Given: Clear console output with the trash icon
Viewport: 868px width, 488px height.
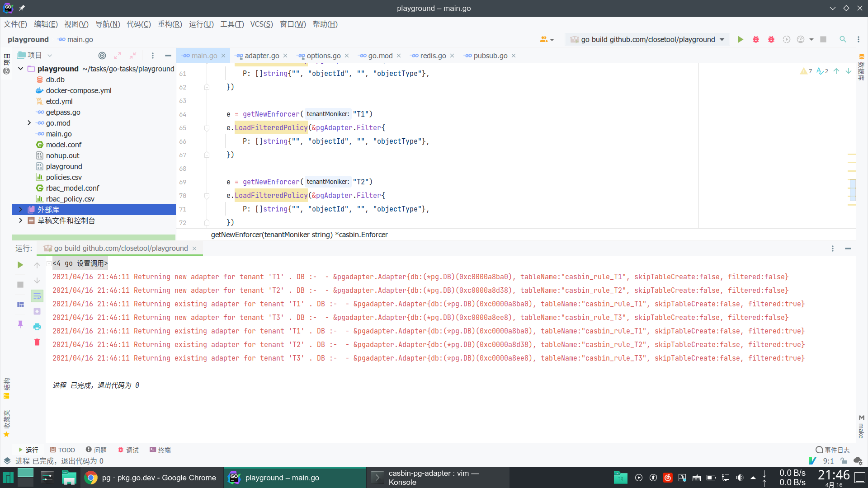Looking at the screenshot, I should coord(37,343).
